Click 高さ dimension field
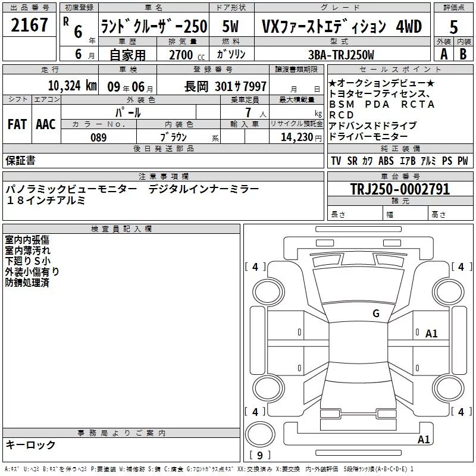Image resolution: width=476 pixels, height=476 pixels. [450, 214]
